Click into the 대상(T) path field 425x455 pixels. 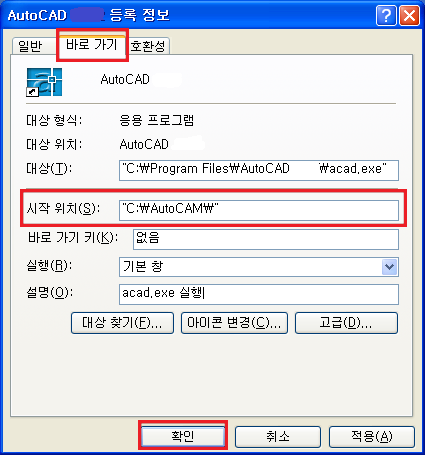[259, 170]
